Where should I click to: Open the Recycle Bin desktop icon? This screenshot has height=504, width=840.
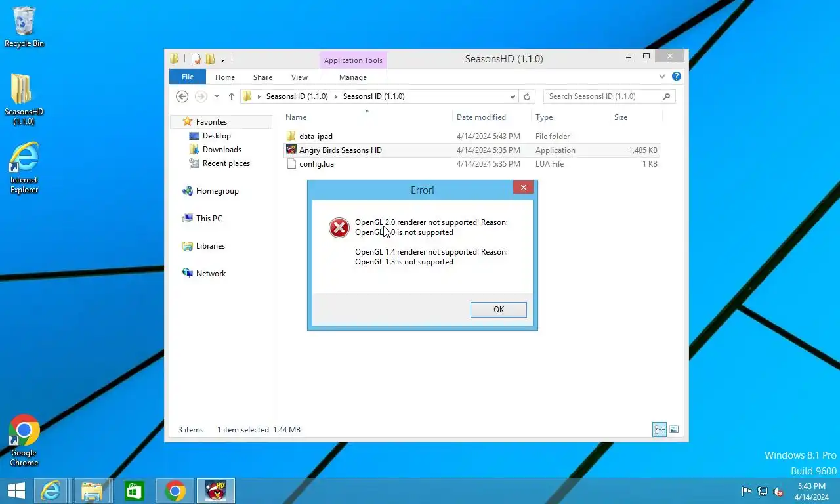[24, 26]
